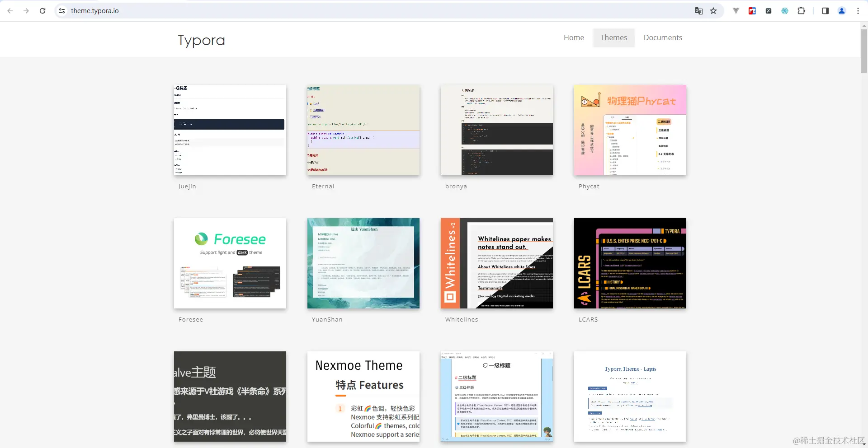Screen dimensions: 868x448
Task: Open the Extensions puzzle menu
Action: [x=801, y=11]
